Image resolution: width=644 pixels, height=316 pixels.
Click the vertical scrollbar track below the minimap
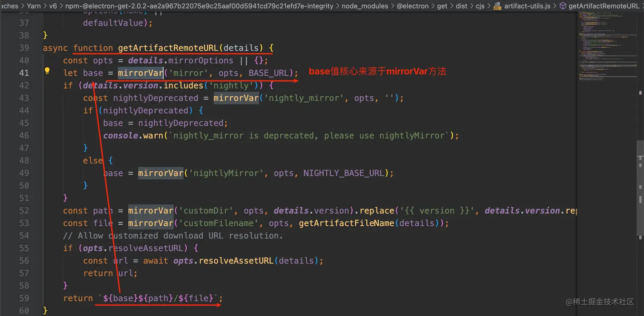click(x=641, y=192)
